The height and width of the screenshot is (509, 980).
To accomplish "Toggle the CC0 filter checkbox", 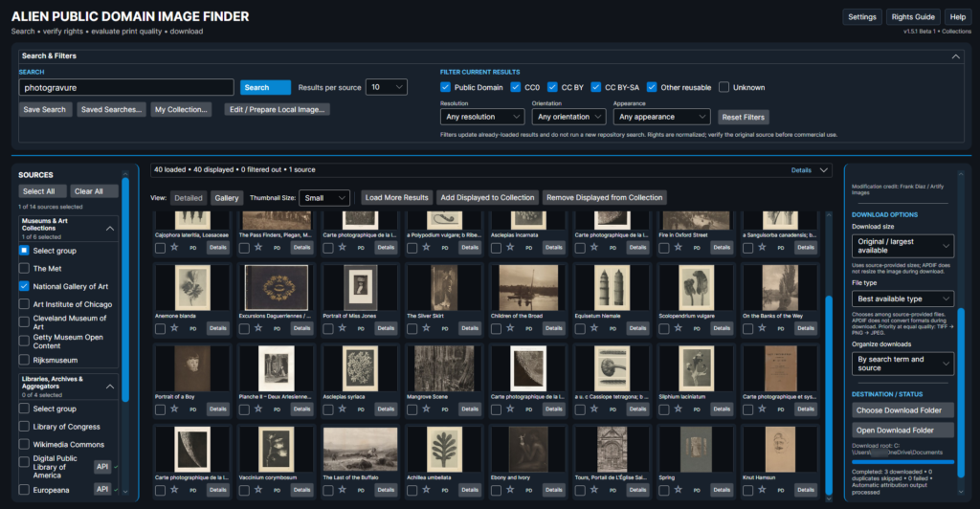I will click(516, 87).
